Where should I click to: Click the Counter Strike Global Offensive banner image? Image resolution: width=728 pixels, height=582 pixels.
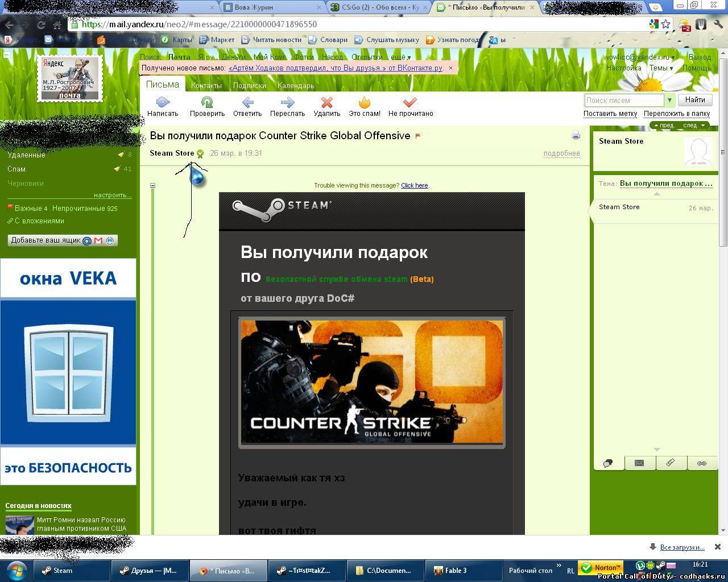tap(372, 382)
